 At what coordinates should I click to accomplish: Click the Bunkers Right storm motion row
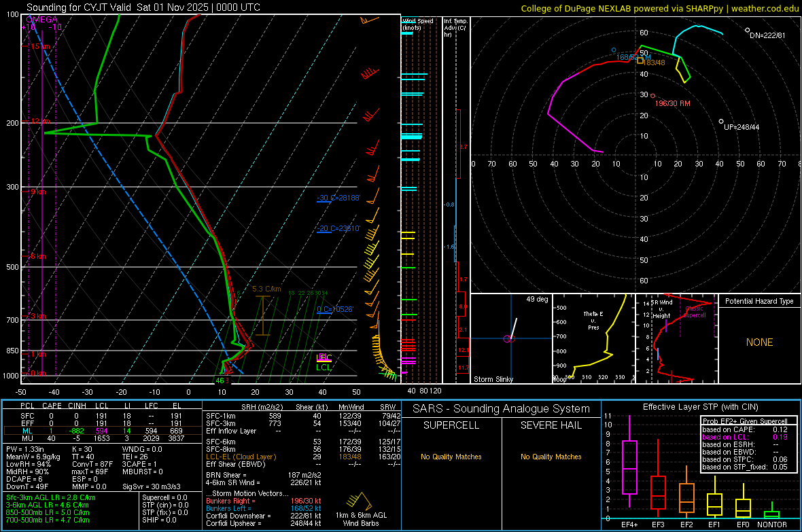(x=264, y=501)
